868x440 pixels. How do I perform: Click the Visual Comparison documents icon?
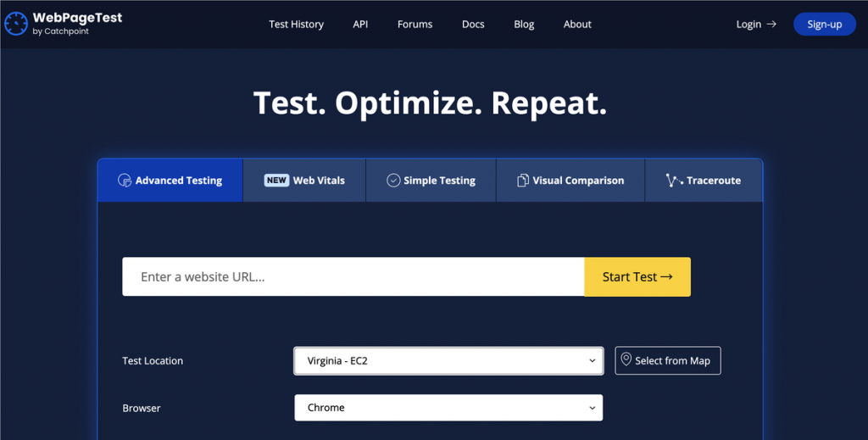point(523,181)
